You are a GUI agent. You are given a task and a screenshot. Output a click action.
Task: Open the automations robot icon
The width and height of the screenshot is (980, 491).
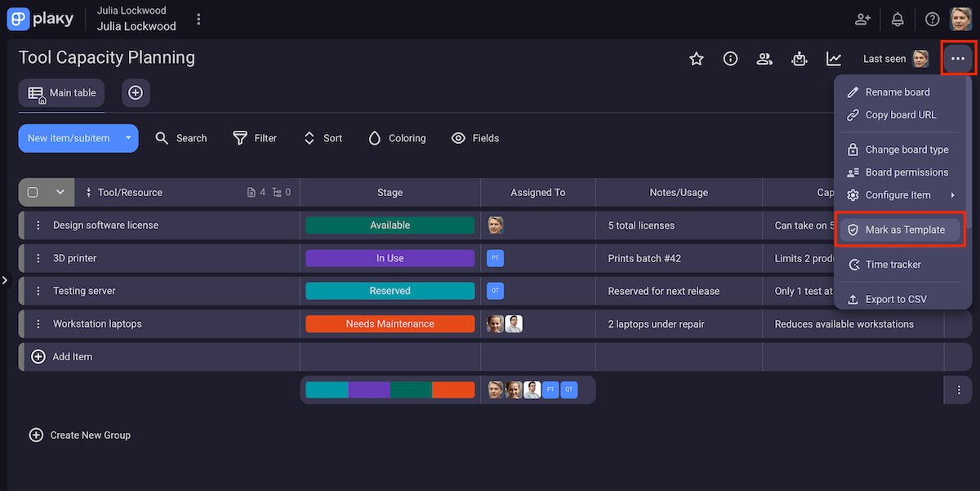coord(799,58)
